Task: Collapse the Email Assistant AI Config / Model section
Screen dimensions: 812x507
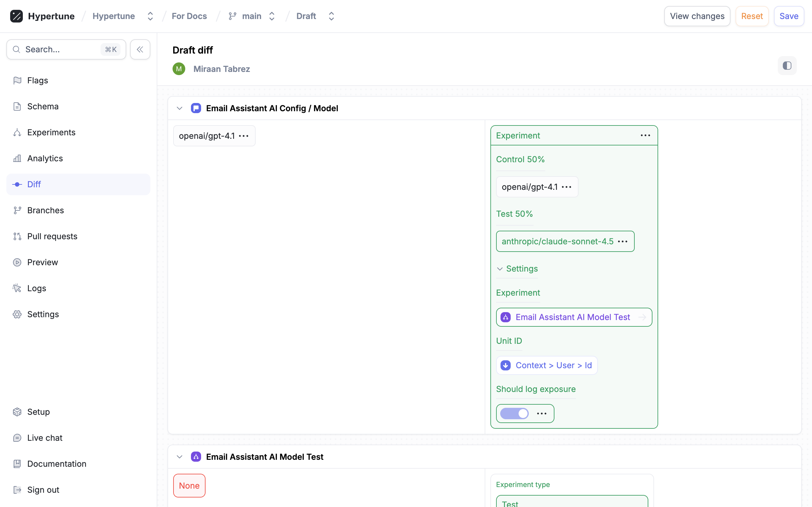Action: [x=180, y=108]
